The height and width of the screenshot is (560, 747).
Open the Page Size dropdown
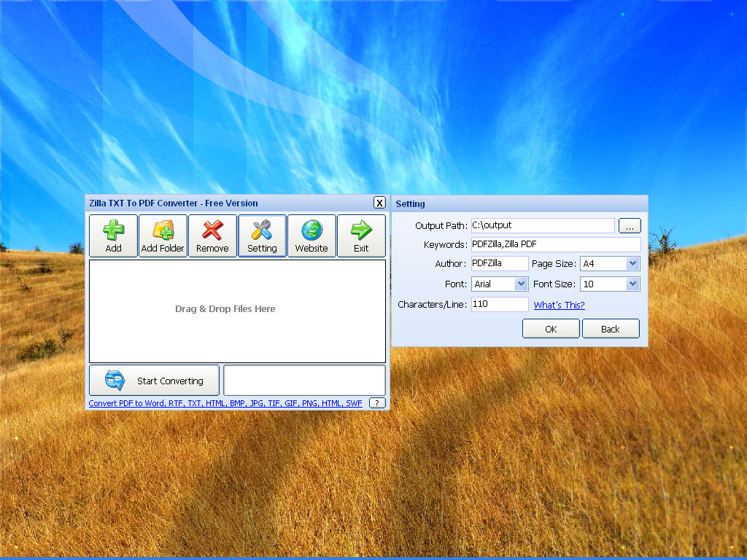632,263
